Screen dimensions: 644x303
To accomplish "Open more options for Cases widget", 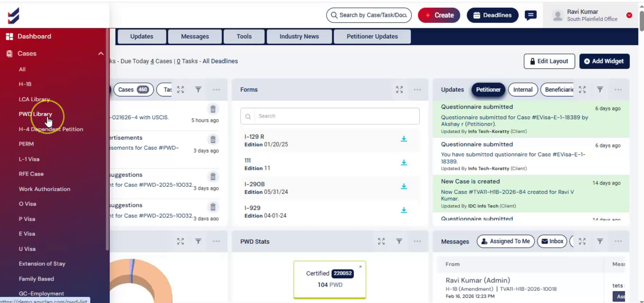I will click(216, 90).
